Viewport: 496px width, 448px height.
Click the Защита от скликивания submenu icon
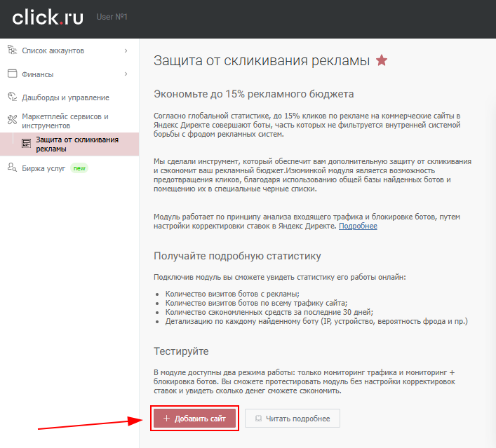(26, 144)
